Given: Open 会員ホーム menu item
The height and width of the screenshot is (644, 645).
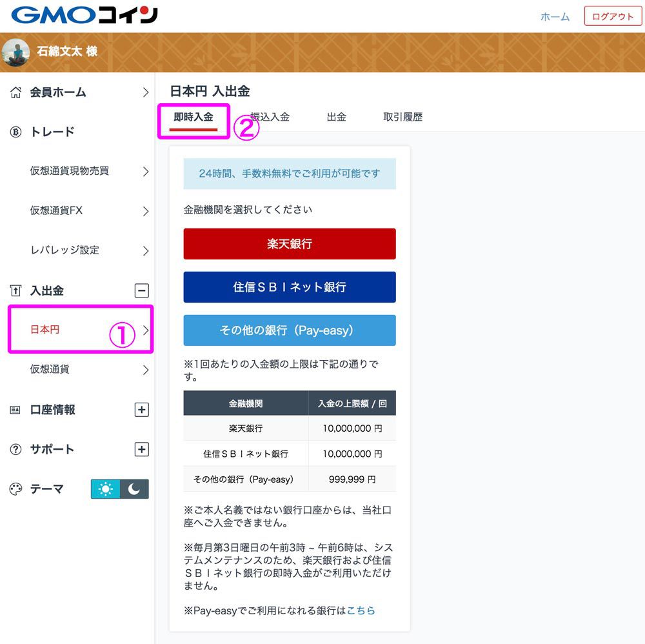Looking at the screenshot, I should tap(58, 92).
